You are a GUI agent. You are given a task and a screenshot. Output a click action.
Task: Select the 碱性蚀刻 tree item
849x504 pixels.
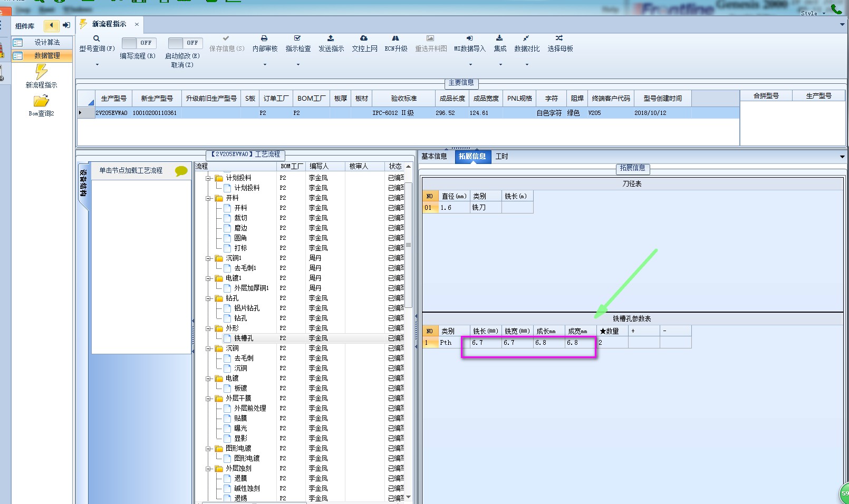(x=247, y=488)
